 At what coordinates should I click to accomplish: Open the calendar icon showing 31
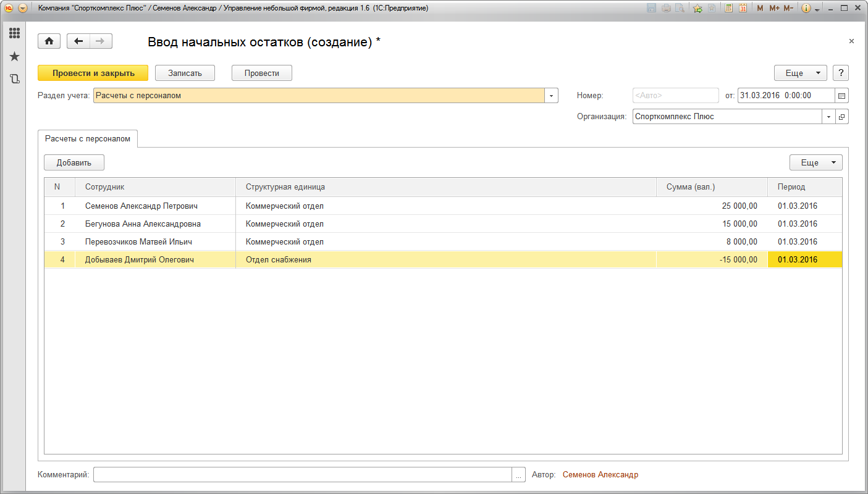[743, 8]
